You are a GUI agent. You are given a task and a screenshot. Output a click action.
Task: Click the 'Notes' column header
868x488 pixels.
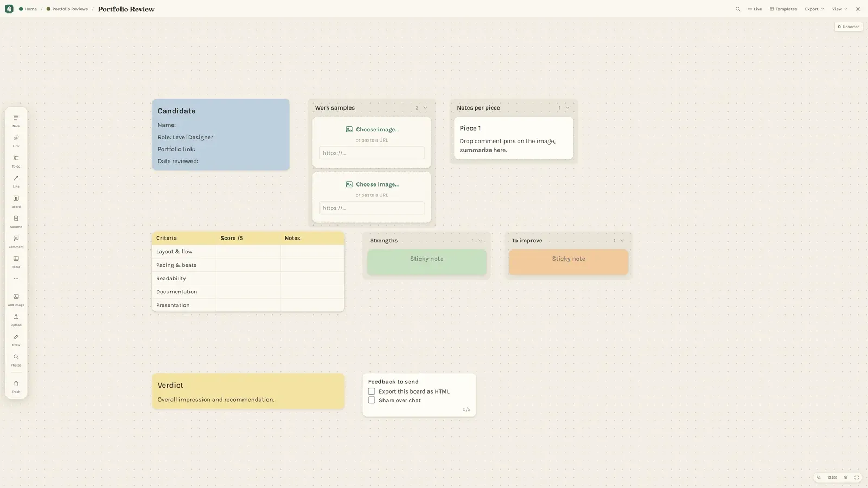click(312, 238)
